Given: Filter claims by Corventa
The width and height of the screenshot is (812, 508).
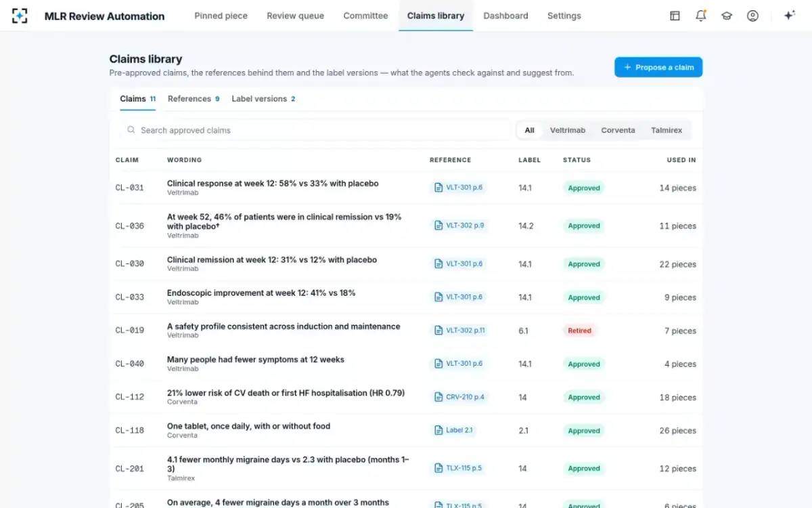Looking at the screenshot, I should coord(618,130).
